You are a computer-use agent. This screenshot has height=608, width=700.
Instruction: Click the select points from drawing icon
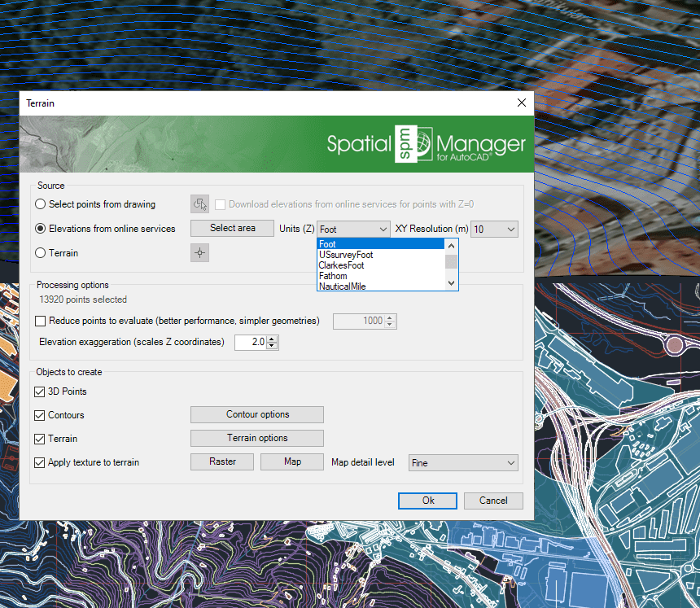pyautogui.click(x=199, y=204)
